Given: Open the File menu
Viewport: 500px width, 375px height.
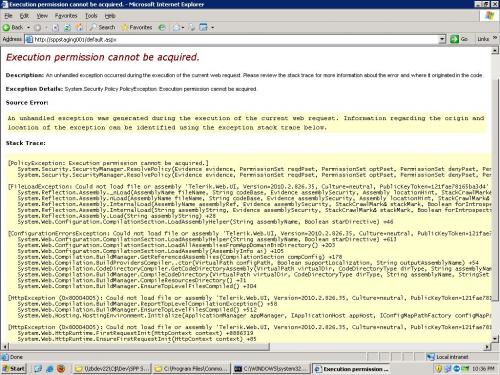Looking at the screenshot, I should [8, 16].
